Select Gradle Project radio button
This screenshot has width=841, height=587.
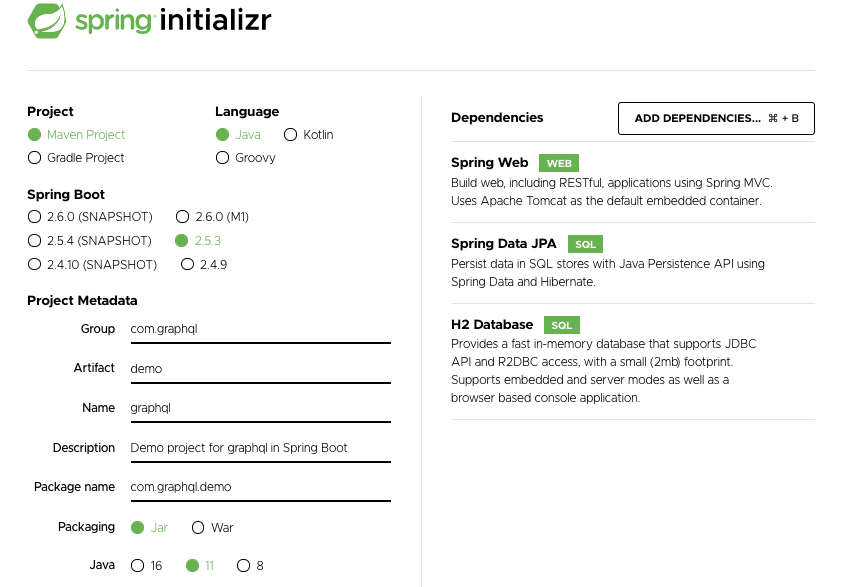(x=35, y=158)
